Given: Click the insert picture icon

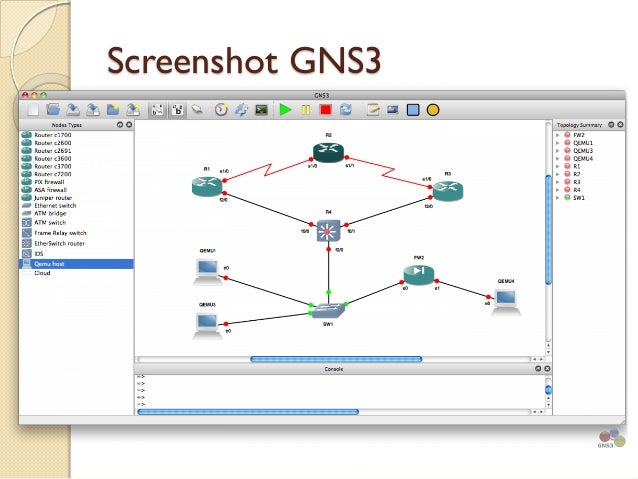Looking at the screenshot, I should [x=393, y=109].
